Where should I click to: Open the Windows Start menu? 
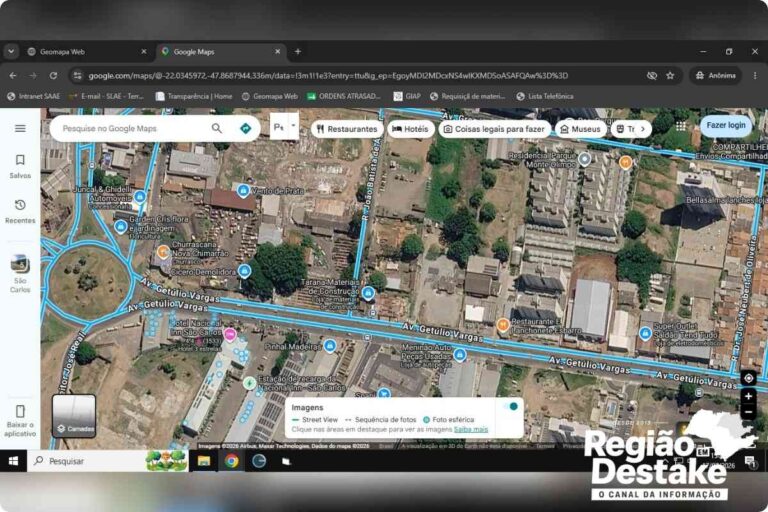pyautogui.click(x=13, y=461)
